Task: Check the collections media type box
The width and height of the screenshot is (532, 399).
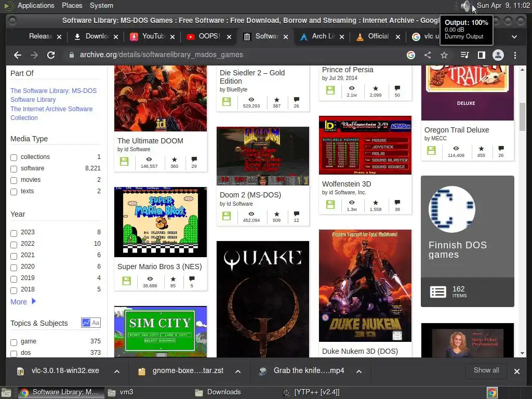Action: pos(14,157)
